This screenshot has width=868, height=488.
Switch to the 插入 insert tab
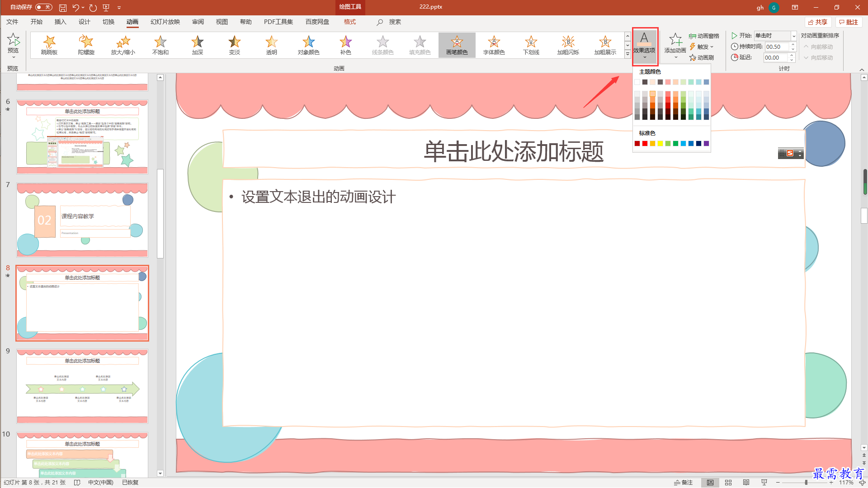click(x=61, y=22)
